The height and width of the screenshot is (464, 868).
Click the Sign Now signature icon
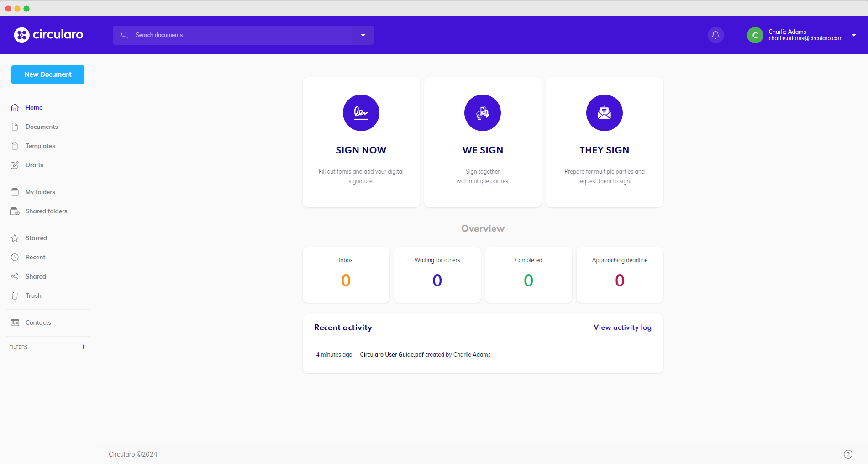(361, 113)
